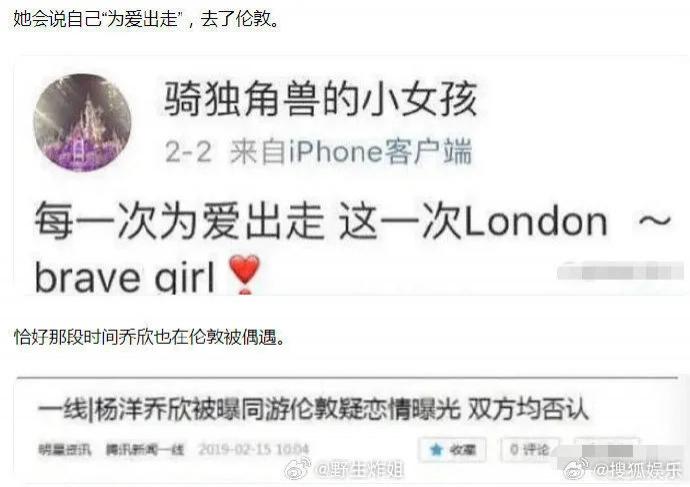Click the 来自iPhone客户端 source link
This screenshot has height=487, width=690.
point(351,152)
